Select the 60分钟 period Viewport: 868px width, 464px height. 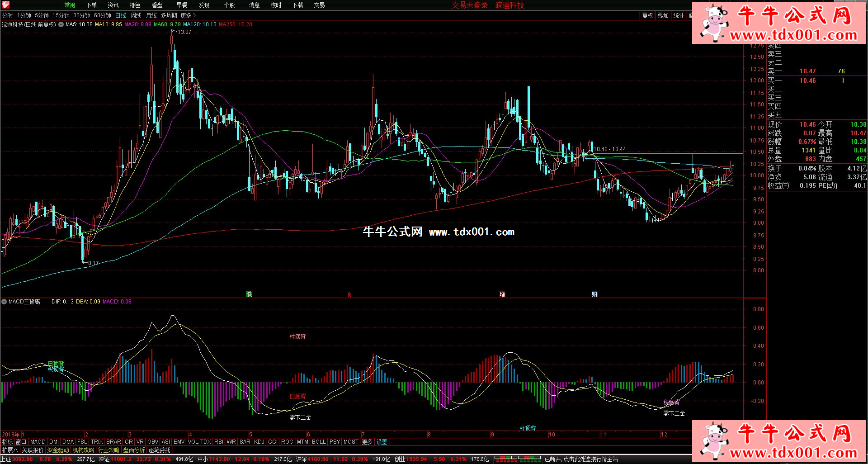pos(103,15)
